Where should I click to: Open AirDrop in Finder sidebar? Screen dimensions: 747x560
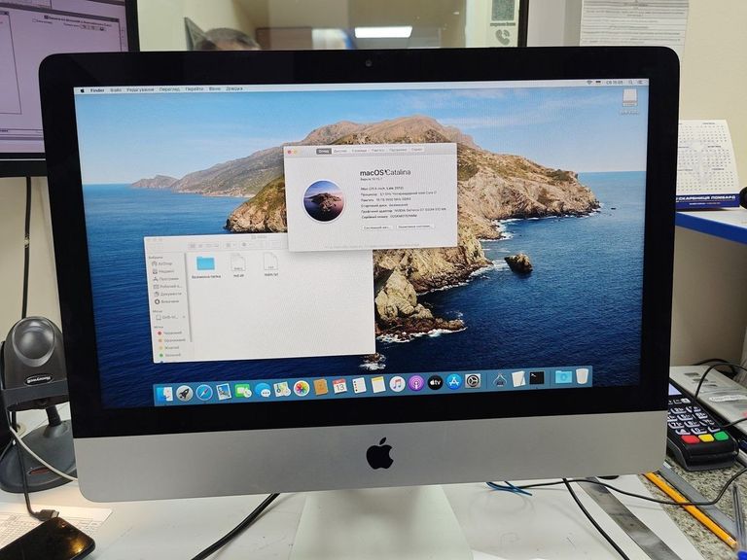click(x=161, y=263)
